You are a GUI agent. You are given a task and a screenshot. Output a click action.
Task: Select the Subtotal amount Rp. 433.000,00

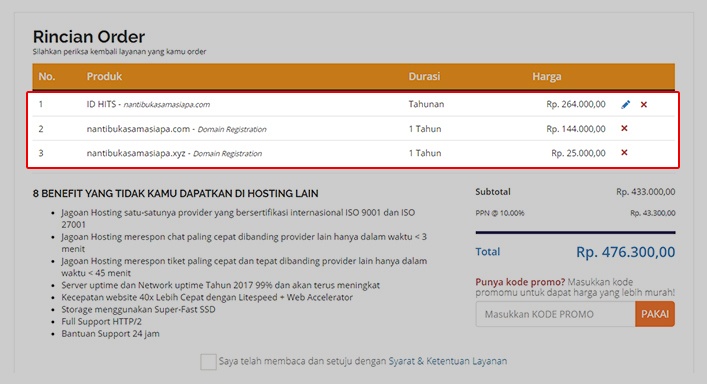pyautogui.click(x=646, y=192)
